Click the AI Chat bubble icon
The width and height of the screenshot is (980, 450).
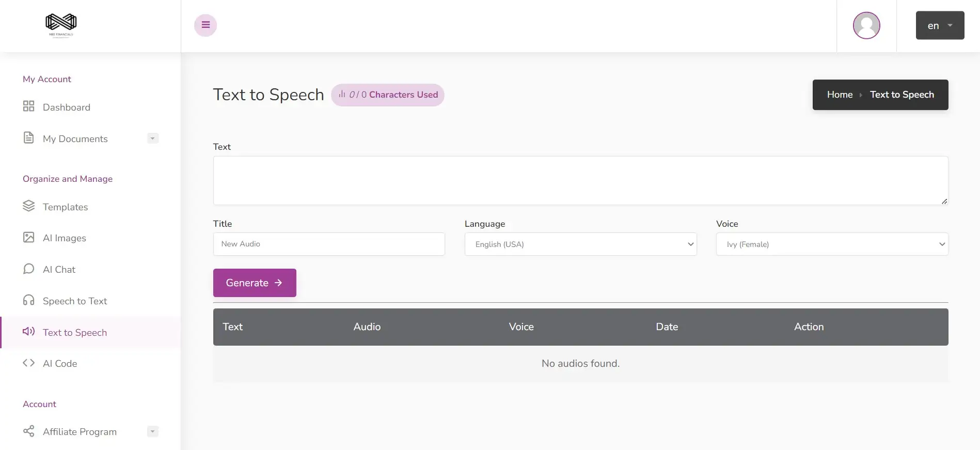point(29,269)
